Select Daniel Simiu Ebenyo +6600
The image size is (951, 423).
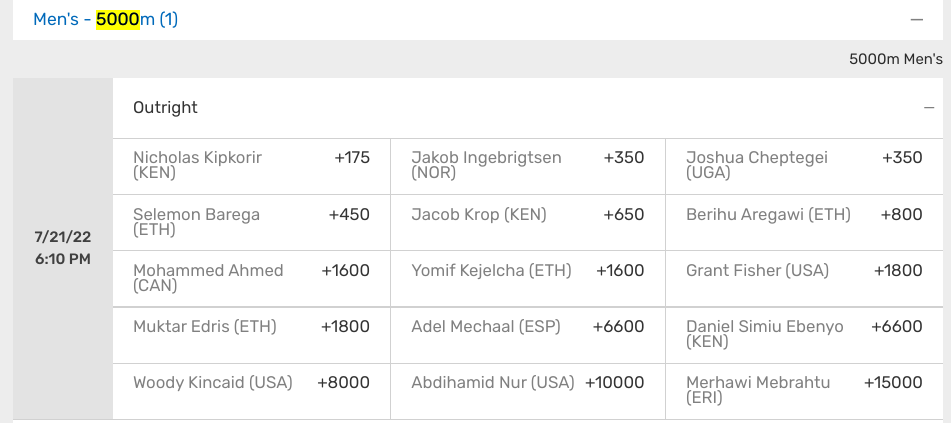(804, 335)
